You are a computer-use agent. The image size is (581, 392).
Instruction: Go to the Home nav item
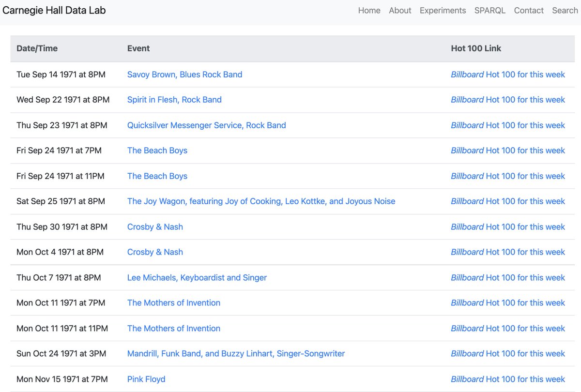(x=369, y=11)
